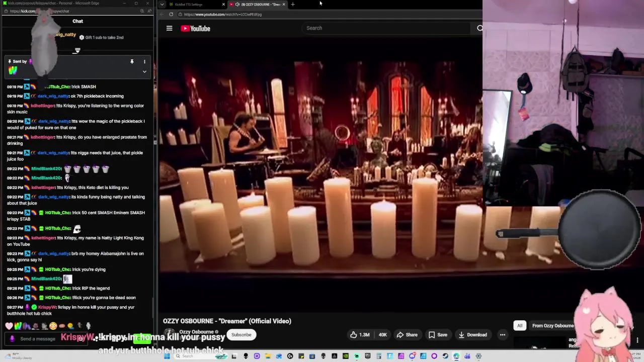644x362 pixels.
Task: Open the Alienware icon on the taskbar
Action: (246, 356)
